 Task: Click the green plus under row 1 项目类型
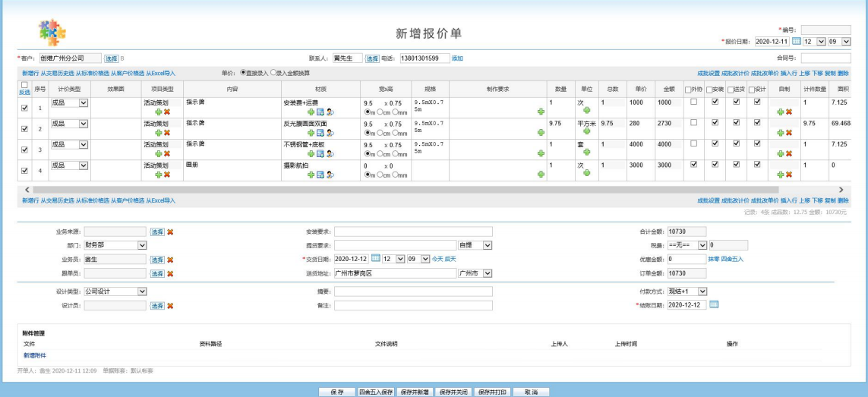click(x=157, y=112)
